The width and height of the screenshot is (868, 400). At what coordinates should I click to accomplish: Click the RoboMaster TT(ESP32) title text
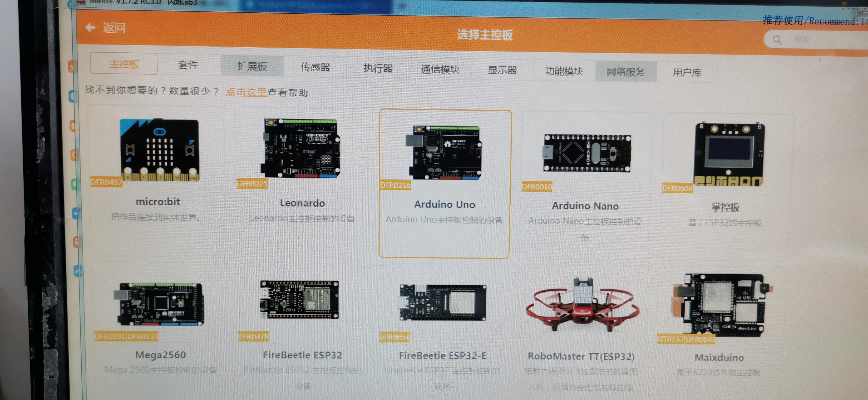[581, 356]
